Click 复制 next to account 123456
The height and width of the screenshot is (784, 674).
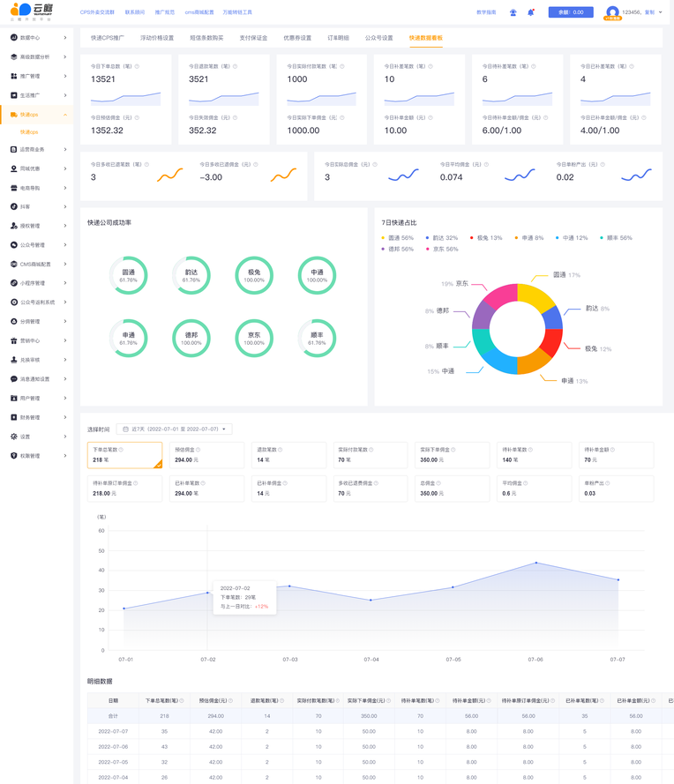tap(649, 12)
